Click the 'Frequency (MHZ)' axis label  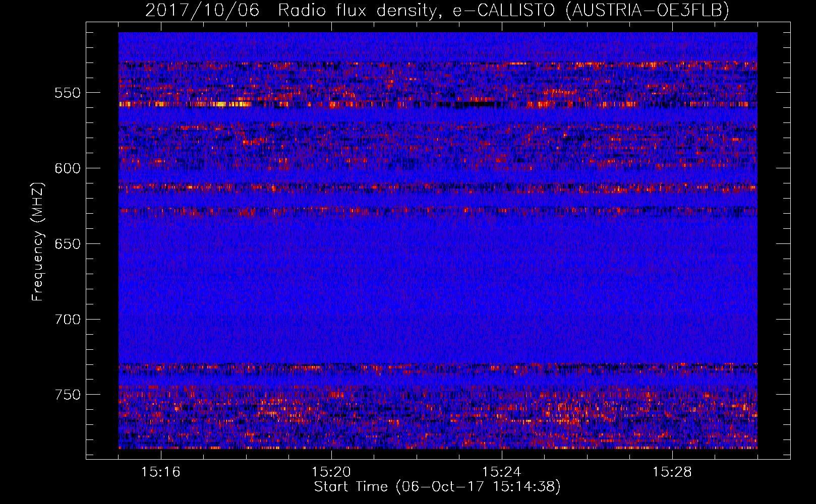pos(38,241)
